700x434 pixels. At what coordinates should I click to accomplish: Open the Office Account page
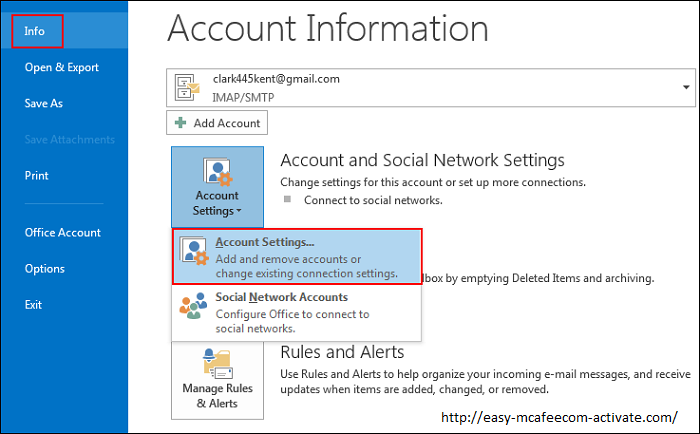click(62, 233)
